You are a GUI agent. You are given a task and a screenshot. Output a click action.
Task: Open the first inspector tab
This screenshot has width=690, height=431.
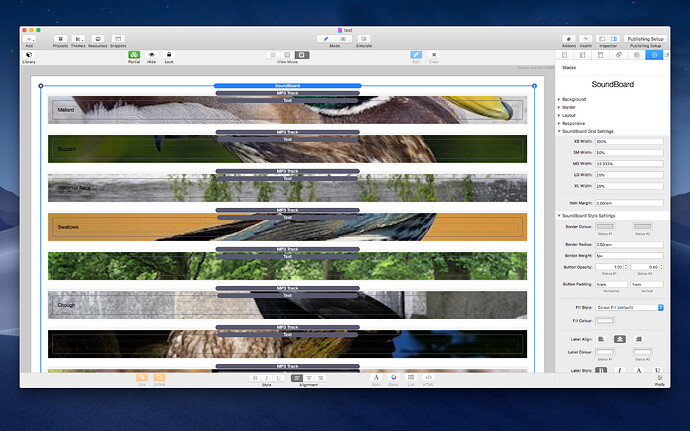click(565, 55)
